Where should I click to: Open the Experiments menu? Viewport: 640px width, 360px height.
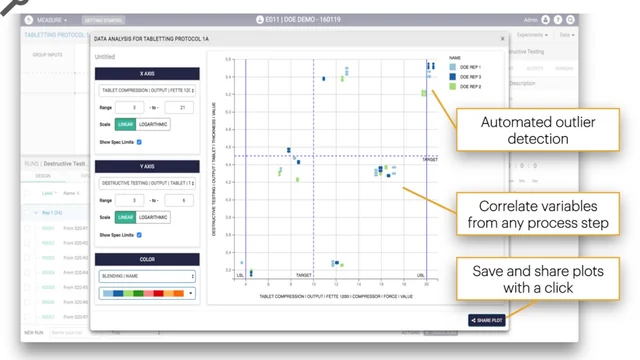pos(532,35)
